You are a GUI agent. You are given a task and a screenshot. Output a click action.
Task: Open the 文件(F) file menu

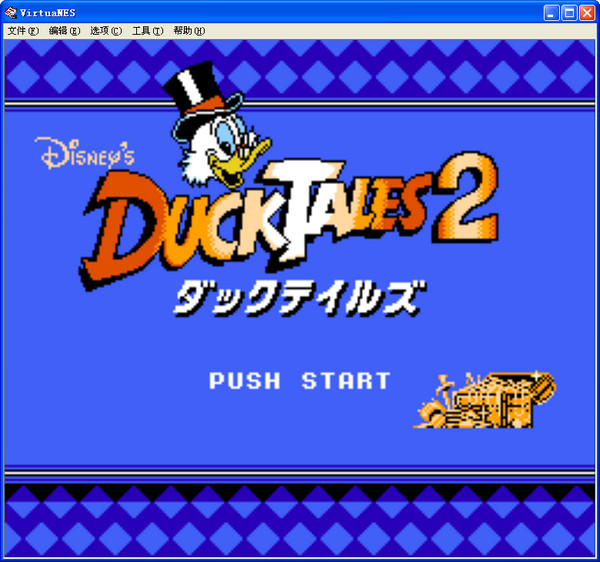(23, 31)
